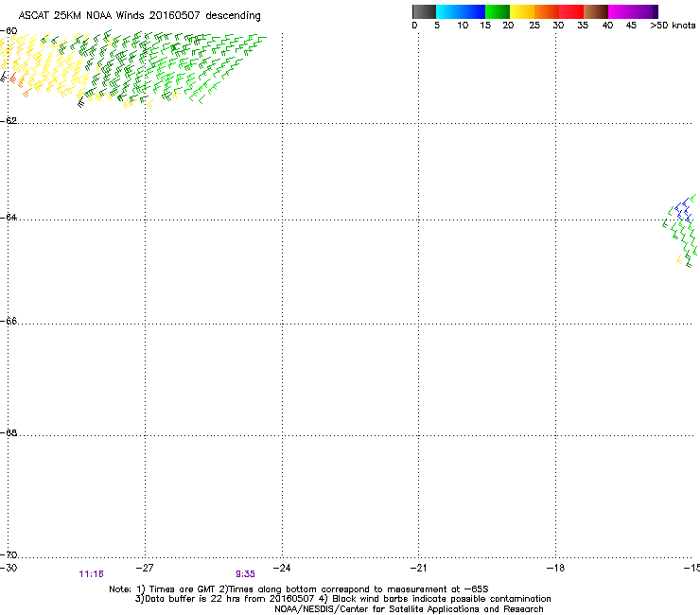Click the NOAA/NESDIS credit line
This screenshot has width=700, height=615.
[409, 609]
